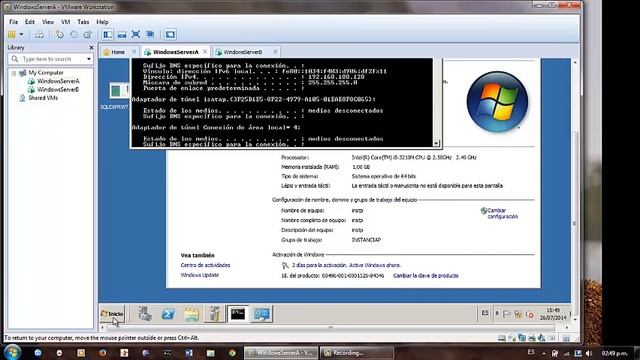The width and height of the screenshot is (640, 360).
Task: Click the 15:49 clock in the VM taskbar
Action: pos(553,314)
